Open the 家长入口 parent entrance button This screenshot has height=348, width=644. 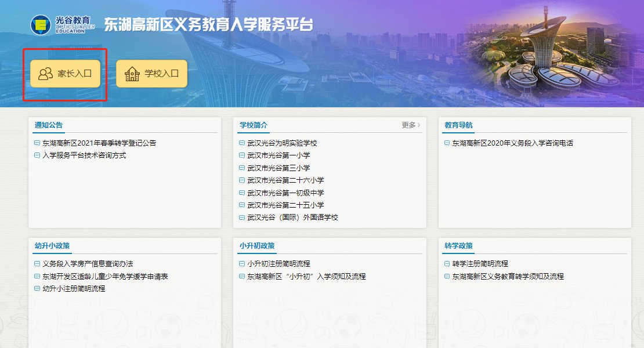[66, 74]
